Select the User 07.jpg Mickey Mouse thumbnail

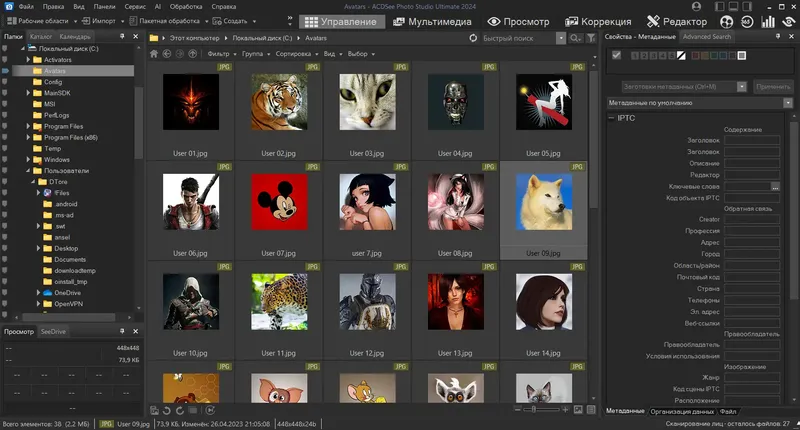(x=278, y=202)
